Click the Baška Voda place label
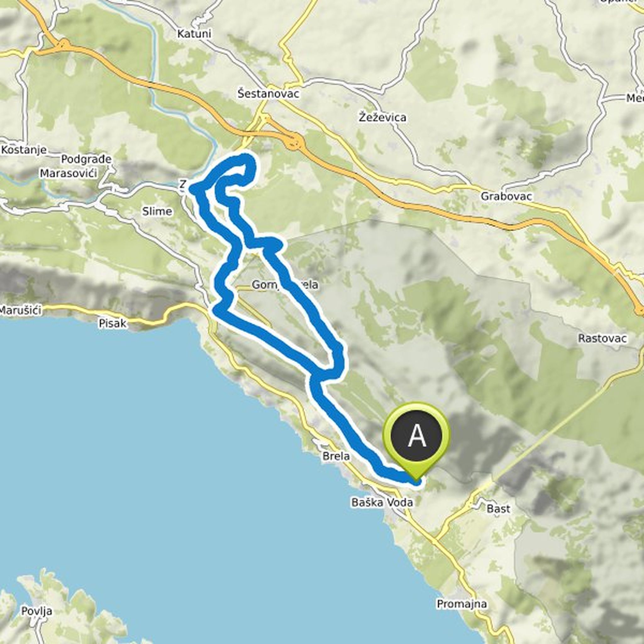The height and width of the screenshot is (644, 644). [x=382, y=502]
